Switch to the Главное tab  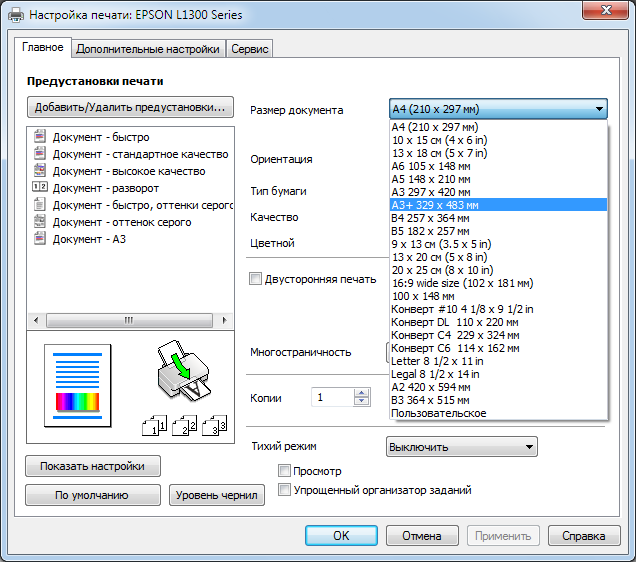coord(43,47)
